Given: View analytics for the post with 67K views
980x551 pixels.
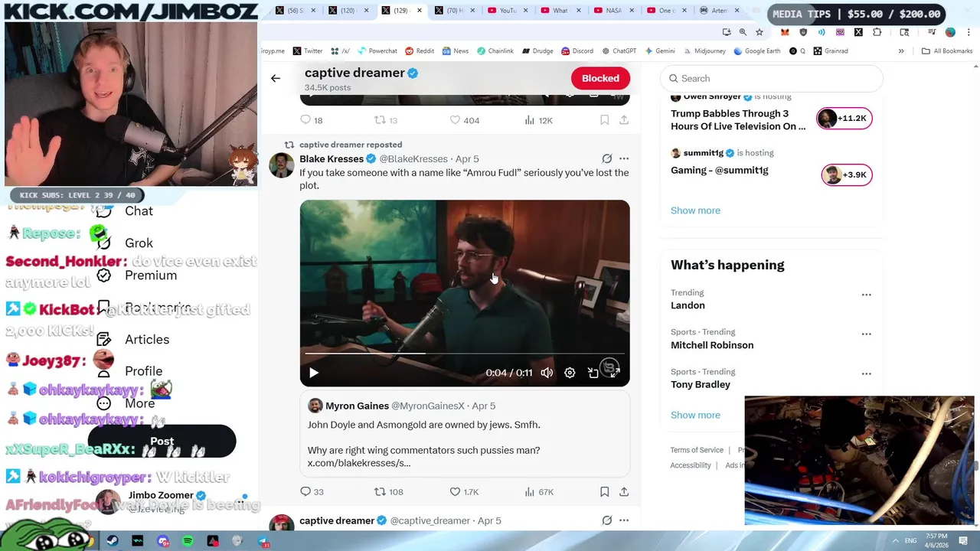Looking at the screenshot, I should (538, 491).
